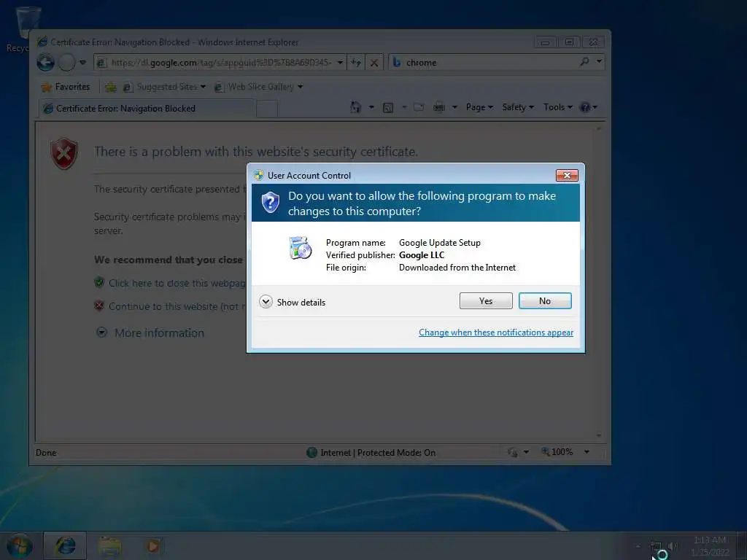Show hidden tray icons arrow

pos(638,546)
